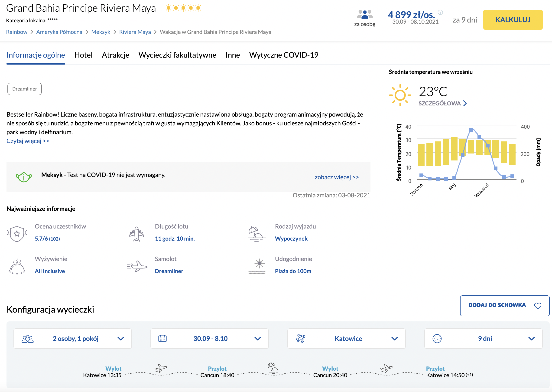The image size is (552, 392).
Task: Open the price info circle icon
Action: pyautogui.click(x=440, y=12)
